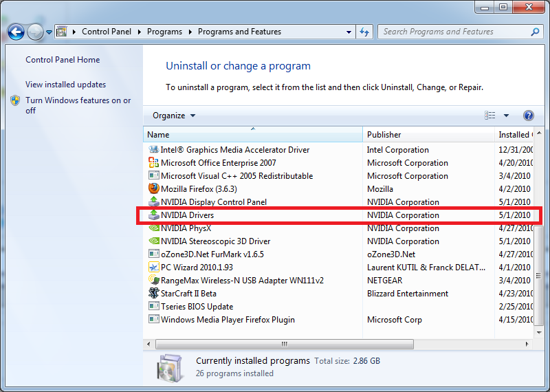Click the NVIDIA Stereoscopic 3D Driver icon

click(153, 241)
